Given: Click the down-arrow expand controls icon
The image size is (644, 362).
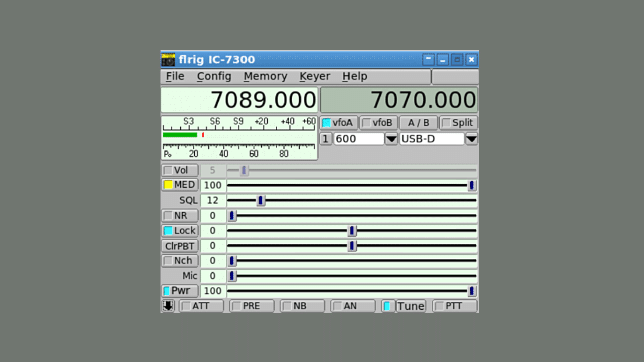Looking at the screenshot, I should click(168, 306).
